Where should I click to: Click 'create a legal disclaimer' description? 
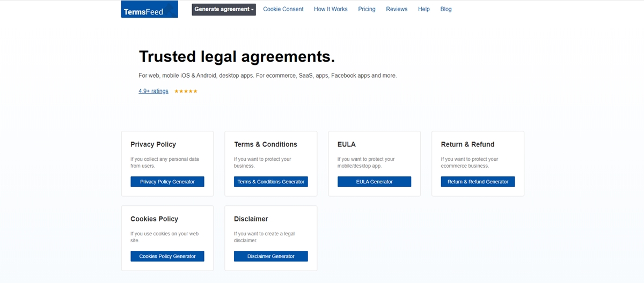click(264, 237)
